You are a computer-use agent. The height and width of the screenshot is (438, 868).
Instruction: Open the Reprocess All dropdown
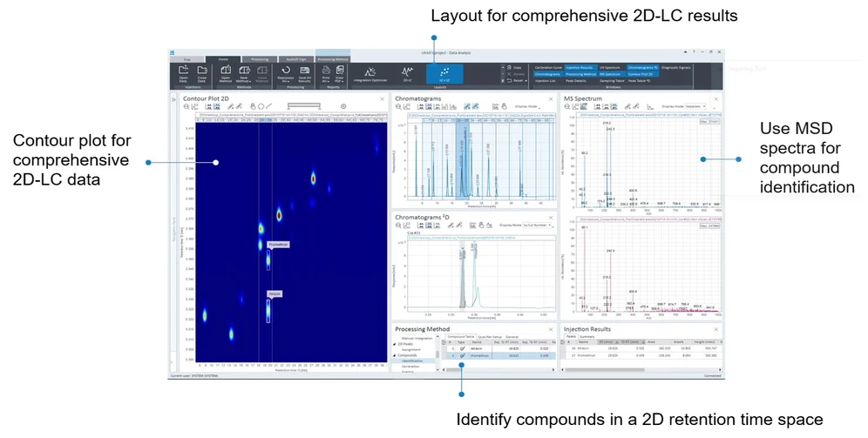(x=286, y=73)
